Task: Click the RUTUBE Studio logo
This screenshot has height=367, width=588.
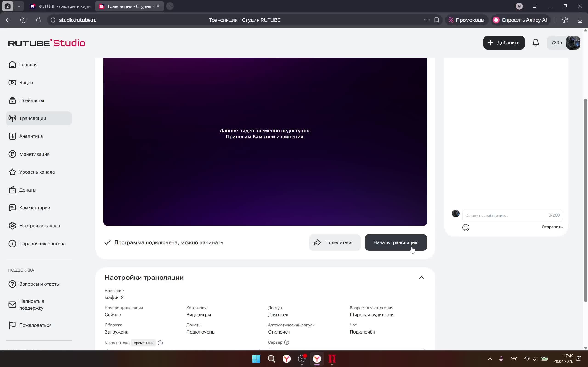Action: (46, 43)
